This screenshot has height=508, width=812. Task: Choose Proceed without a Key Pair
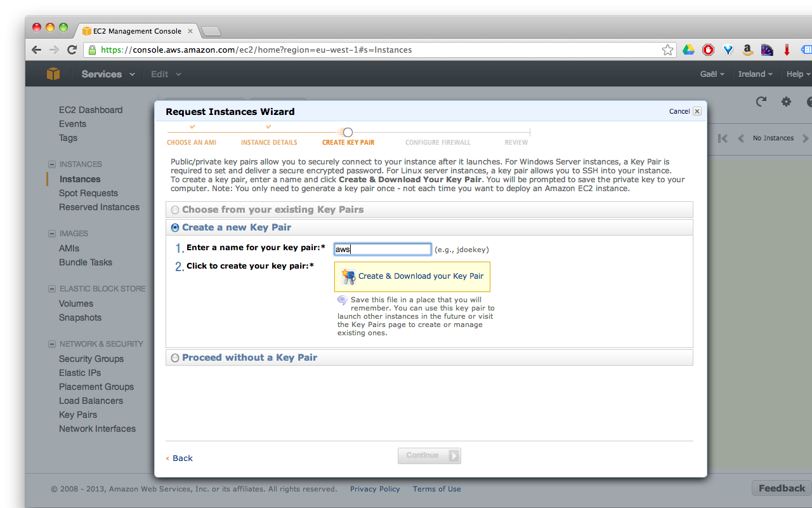[174, 358]
